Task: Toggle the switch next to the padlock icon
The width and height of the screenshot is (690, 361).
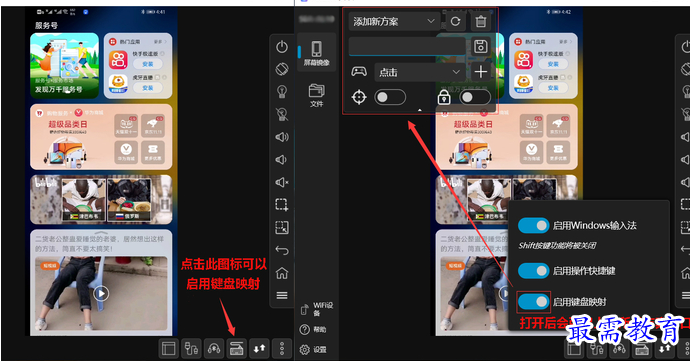Action: pyautogui.click(x=475, y=97)
